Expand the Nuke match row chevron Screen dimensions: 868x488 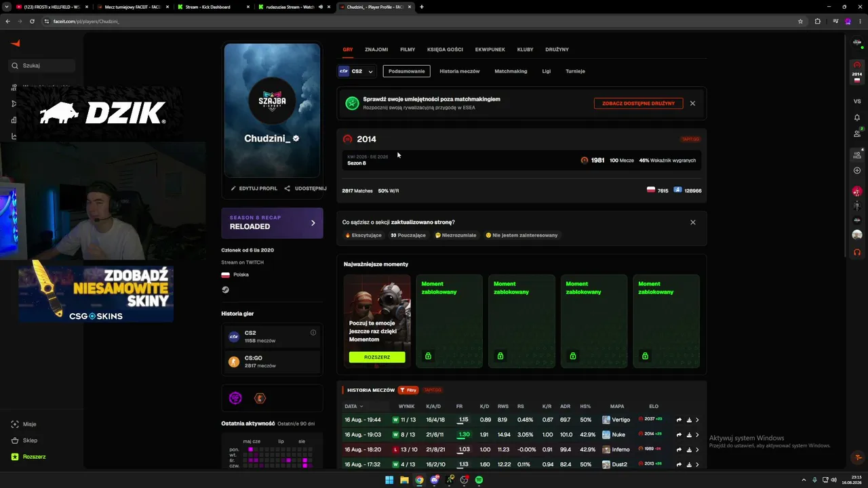click(697, 434)
